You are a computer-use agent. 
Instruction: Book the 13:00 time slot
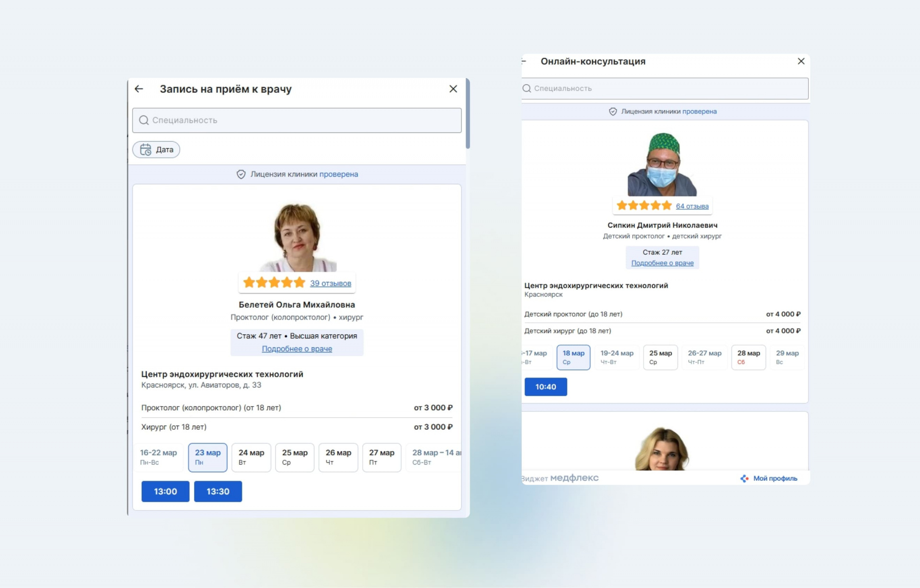[x=165, y=491]
